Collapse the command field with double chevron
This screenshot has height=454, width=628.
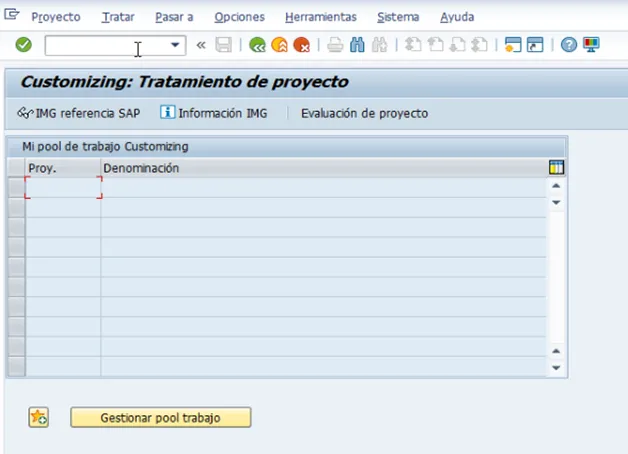click(x=201, y=45)
